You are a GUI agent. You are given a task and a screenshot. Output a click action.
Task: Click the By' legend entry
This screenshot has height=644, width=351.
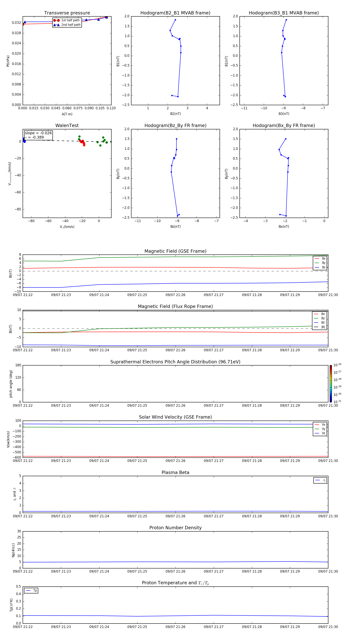[x=320, y=318]
